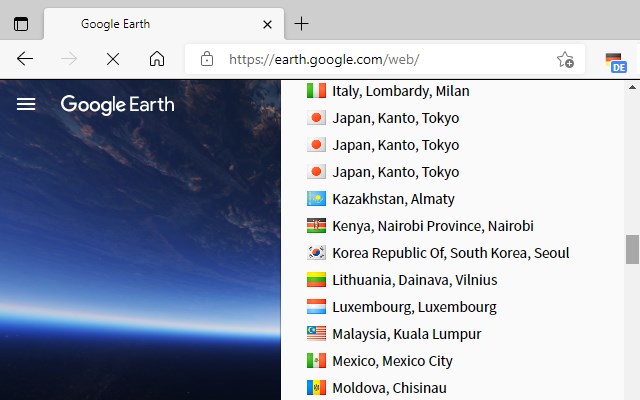
Task: Select Korea Republic Of, South Korea, Seoul
Action: (x=451, y=253)
